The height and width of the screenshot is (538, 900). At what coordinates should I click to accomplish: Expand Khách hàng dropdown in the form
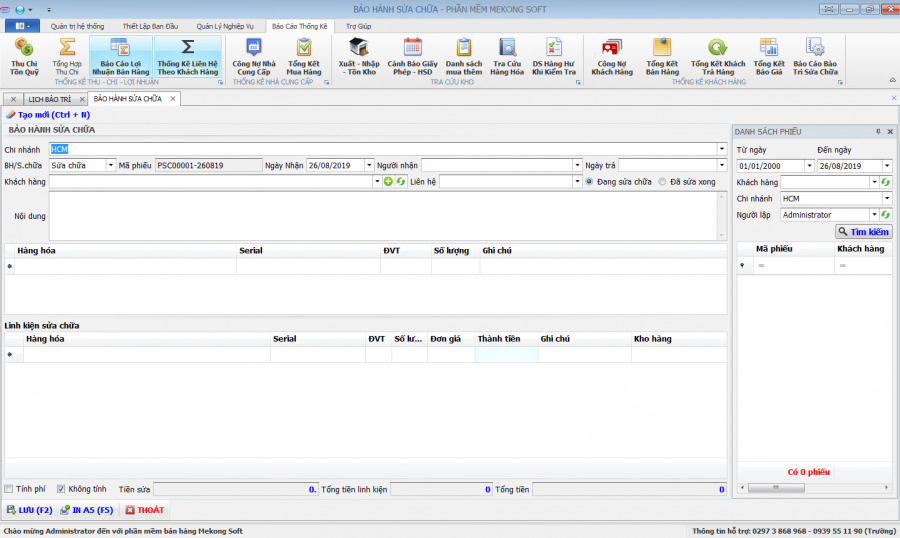coord(377,181)
